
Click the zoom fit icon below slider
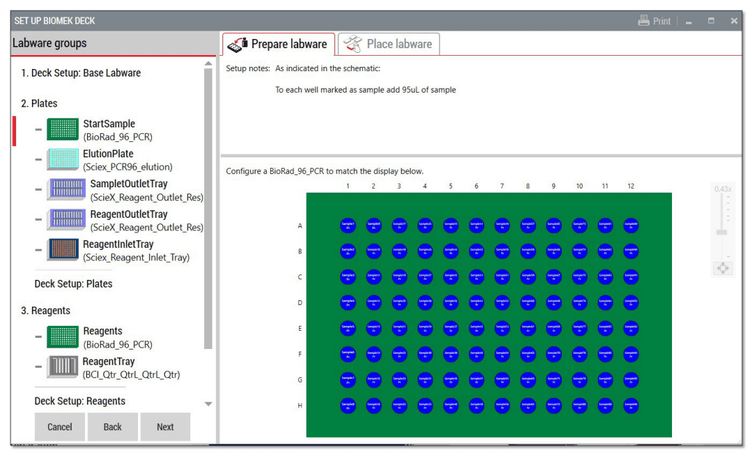click(723, 268)
